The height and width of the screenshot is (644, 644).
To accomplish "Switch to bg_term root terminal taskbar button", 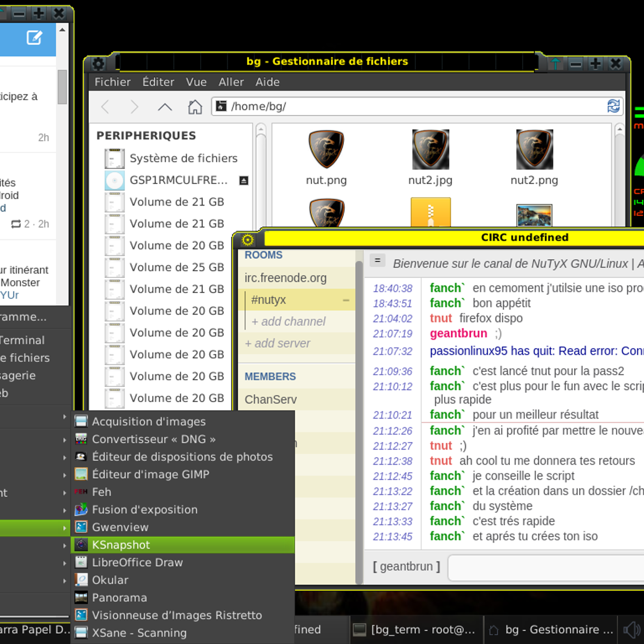I will pyautogui.click(x=416, y=630).
